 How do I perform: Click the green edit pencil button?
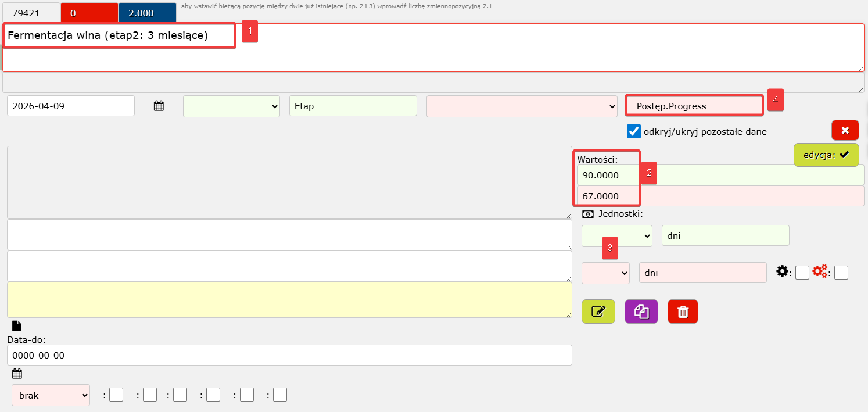[598, 311]
